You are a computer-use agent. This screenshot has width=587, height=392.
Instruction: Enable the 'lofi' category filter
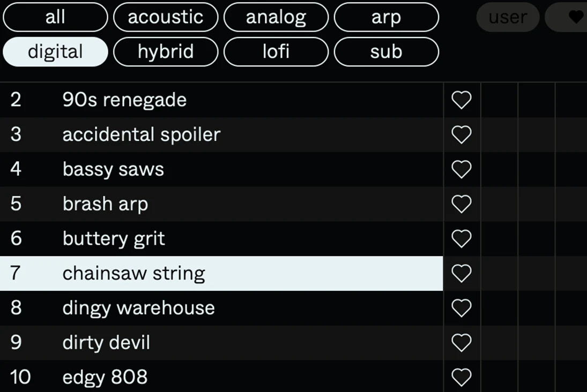(x=276, y=52)
